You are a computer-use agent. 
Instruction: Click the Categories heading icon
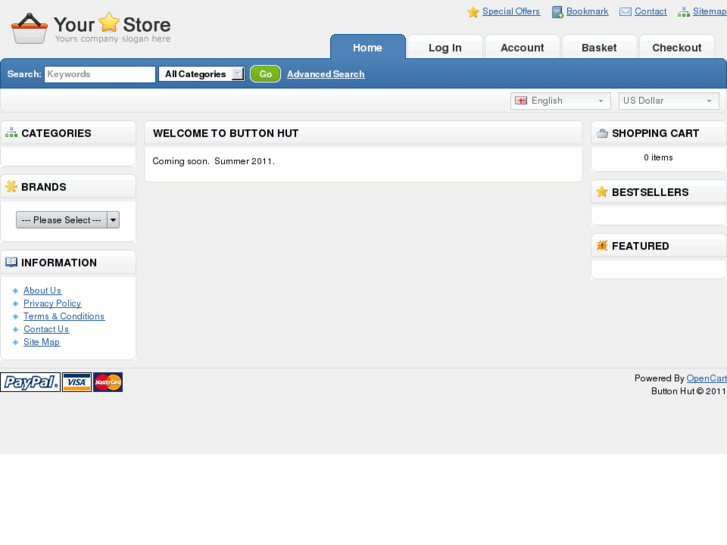tap(11, 133)
